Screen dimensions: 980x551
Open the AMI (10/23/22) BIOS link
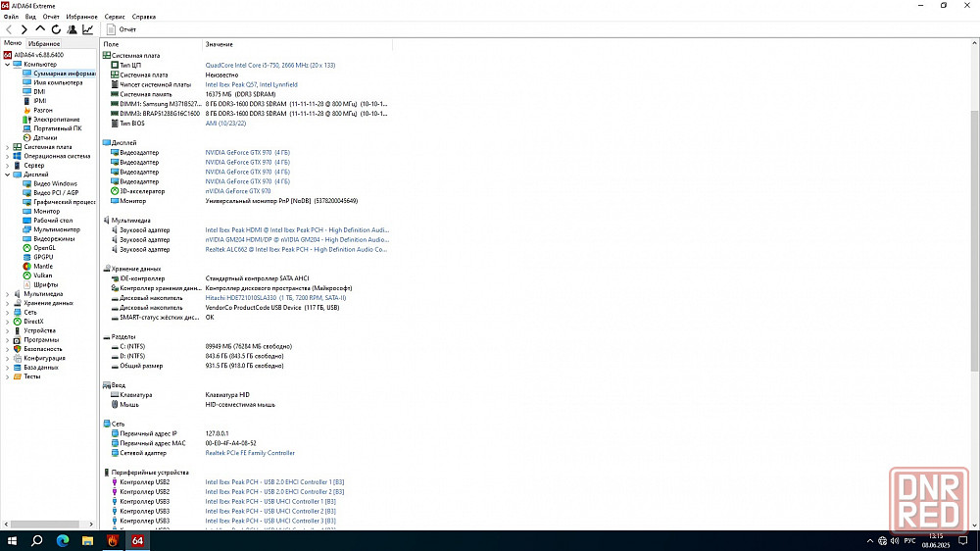click(225, 124)
